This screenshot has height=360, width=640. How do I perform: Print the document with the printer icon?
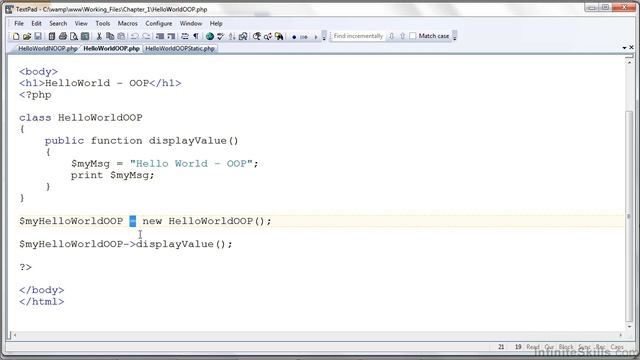[x=62, y=36]
